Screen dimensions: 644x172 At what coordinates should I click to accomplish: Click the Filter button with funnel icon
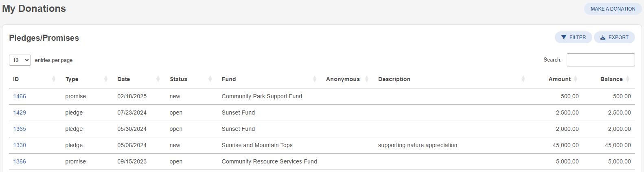coord(573,37)
